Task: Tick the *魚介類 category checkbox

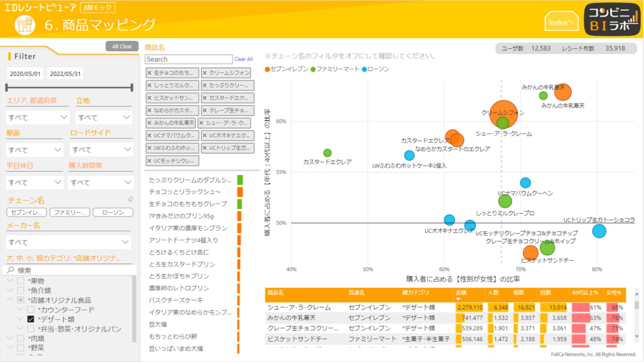Action: pyautogui.click(x=21, y=291)
